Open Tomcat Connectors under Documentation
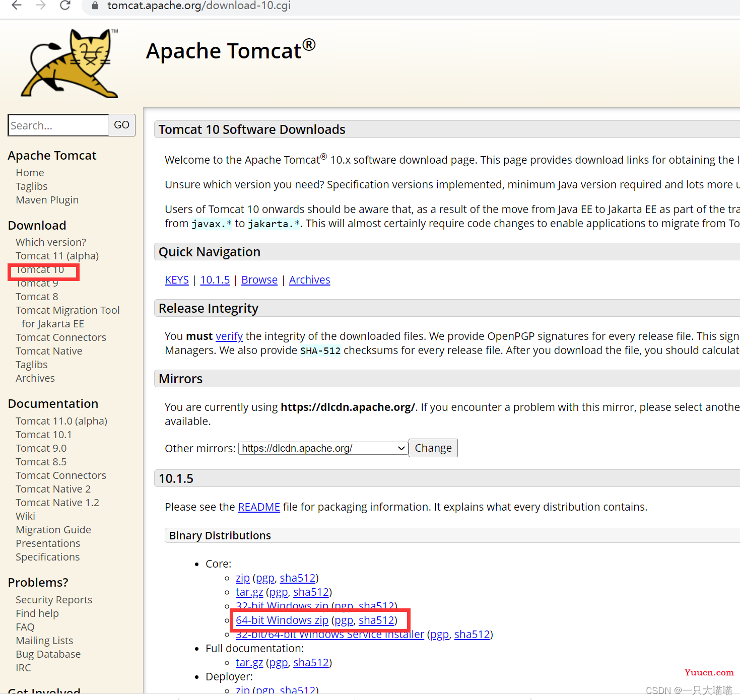740x700 pixels. 61,475
